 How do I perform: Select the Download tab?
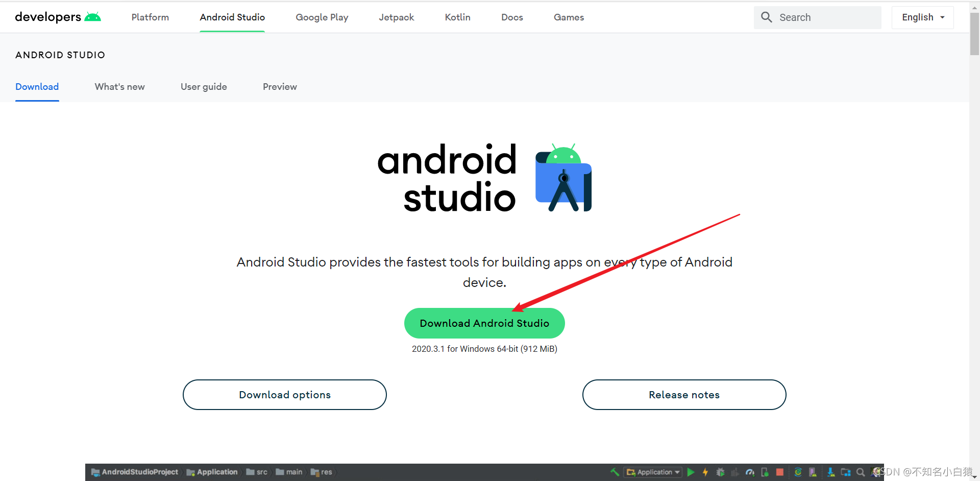[37, 87]
